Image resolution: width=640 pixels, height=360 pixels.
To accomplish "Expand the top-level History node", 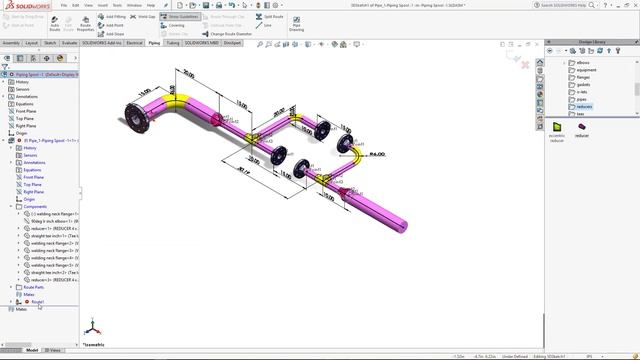I will (x=4, y=82).
